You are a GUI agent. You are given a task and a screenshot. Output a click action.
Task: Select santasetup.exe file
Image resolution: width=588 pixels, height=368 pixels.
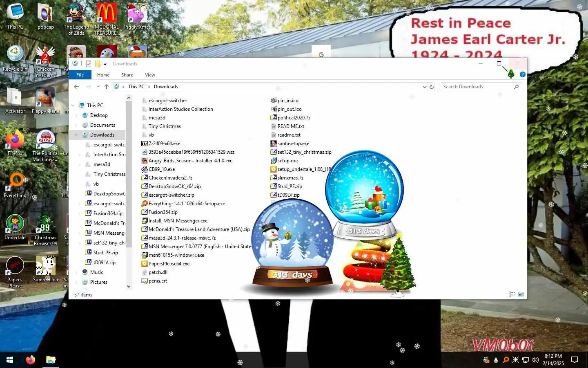290,144
